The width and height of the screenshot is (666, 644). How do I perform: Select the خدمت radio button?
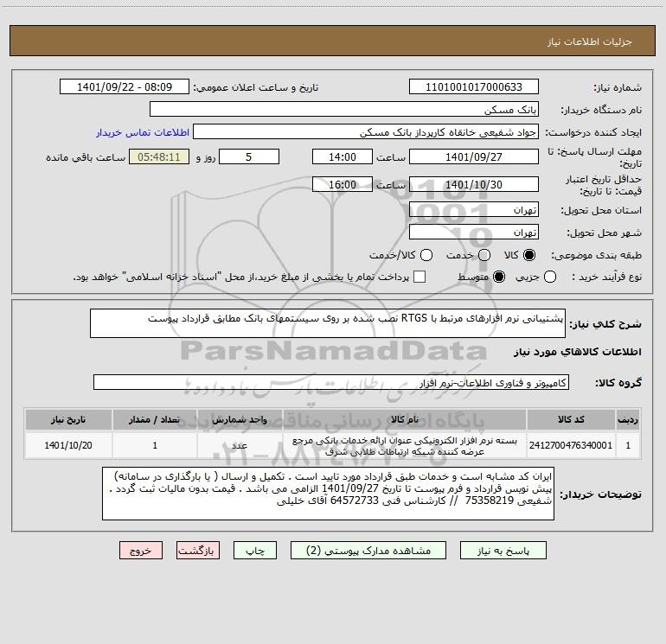click(484, 255)
